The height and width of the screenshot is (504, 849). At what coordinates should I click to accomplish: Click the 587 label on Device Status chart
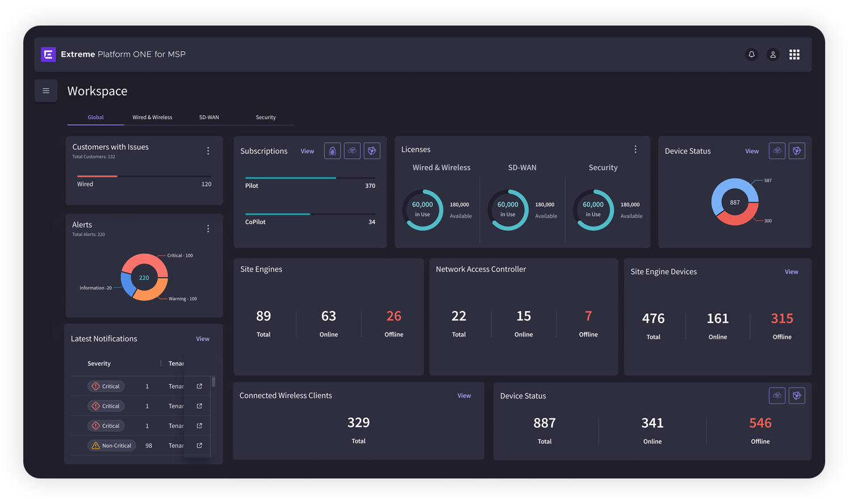point(768,180)
